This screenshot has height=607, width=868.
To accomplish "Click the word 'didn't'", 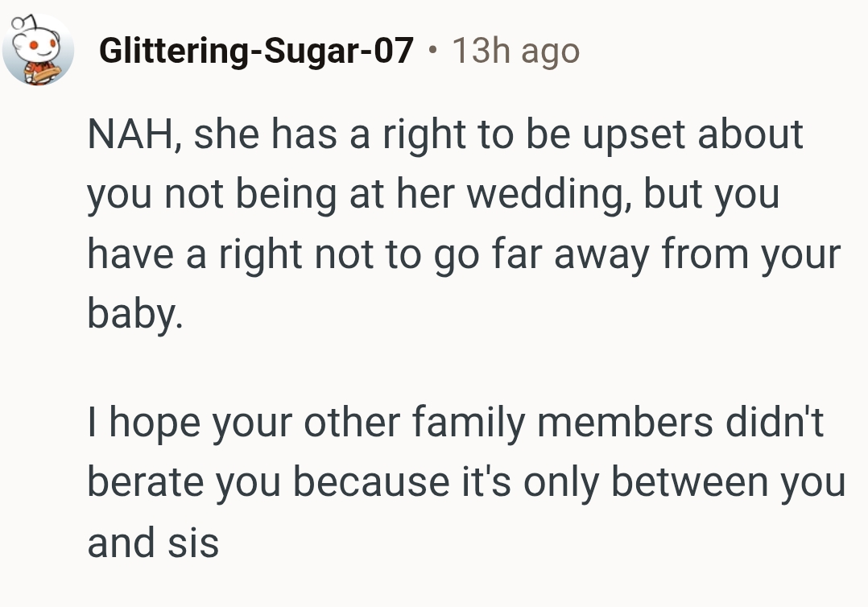I will point(774,423).
